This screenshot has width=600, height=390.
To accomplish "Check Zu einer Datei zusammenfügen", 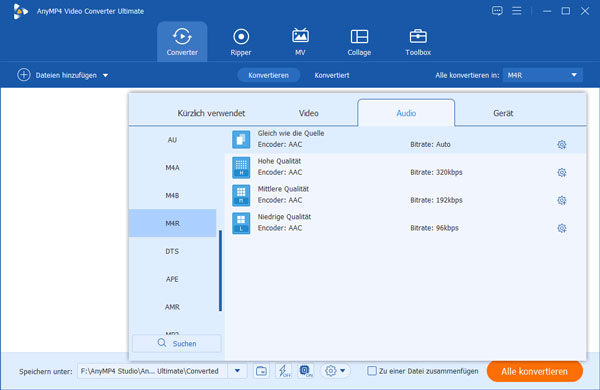I will (x=372, y=371).
